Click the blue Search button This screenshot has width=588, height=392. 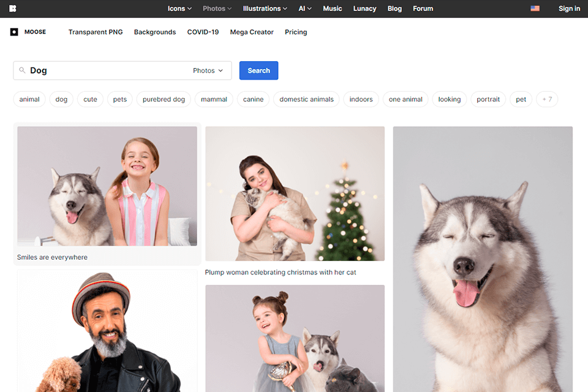[258, 70]
